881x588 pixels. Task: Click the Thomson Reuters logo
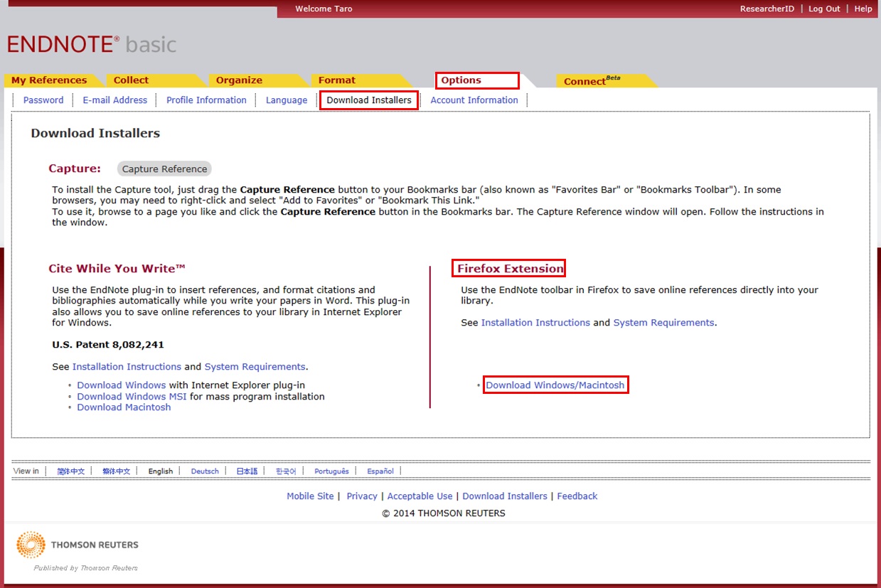[78, 545]
